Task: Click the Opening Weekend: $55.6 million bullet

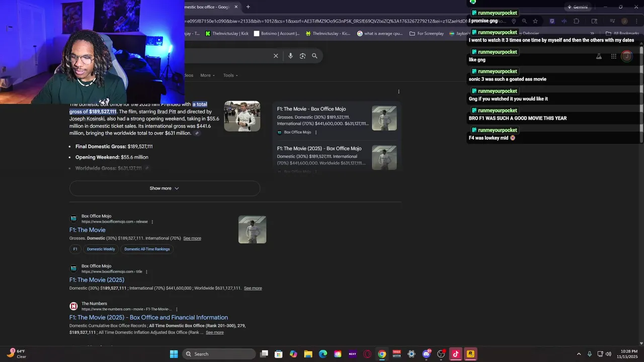Action: (x=112, y=157)
